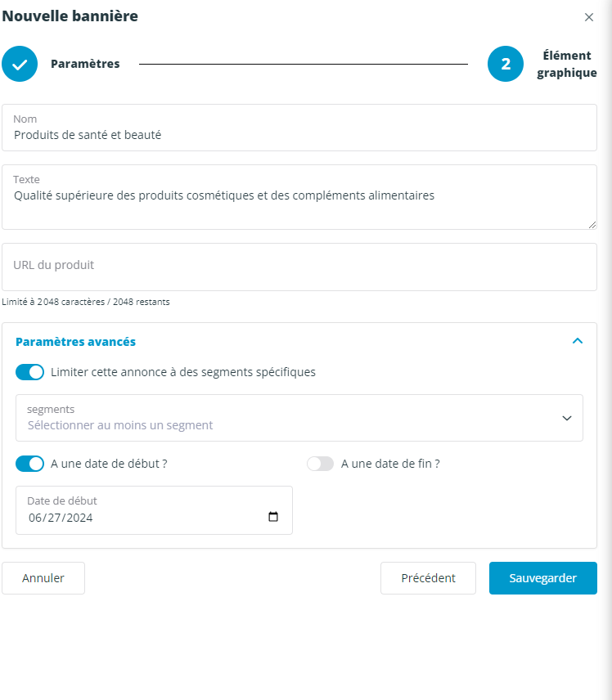Select the Paramètres step label

[85, 64]
